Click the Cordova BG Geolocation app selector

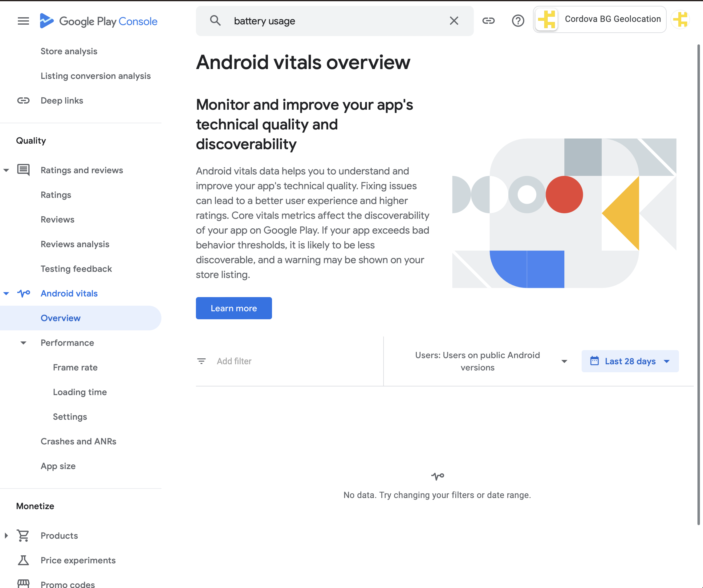[599, 19]
